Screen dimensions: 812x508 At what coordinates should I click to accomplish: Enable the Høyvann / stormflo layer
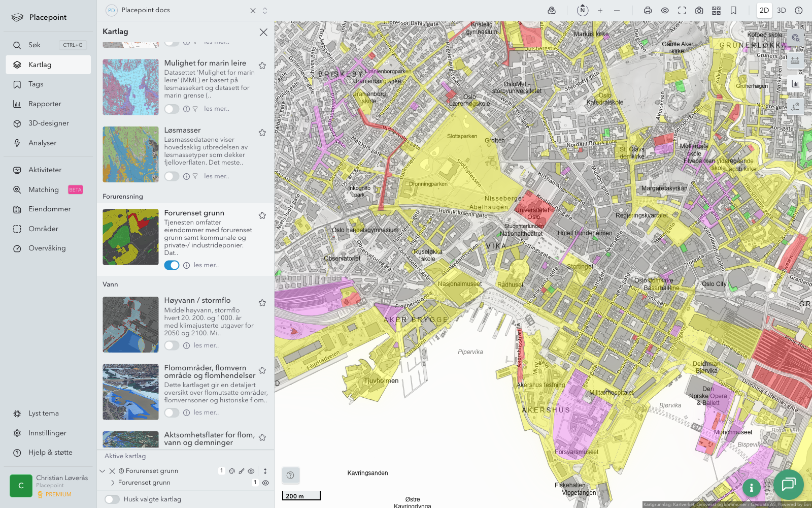172,345
